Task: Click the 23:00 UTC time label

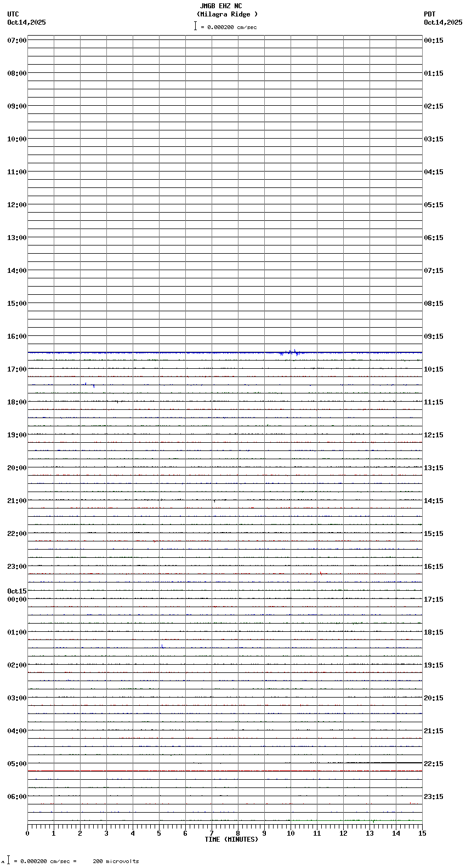Action: point(17,567)
